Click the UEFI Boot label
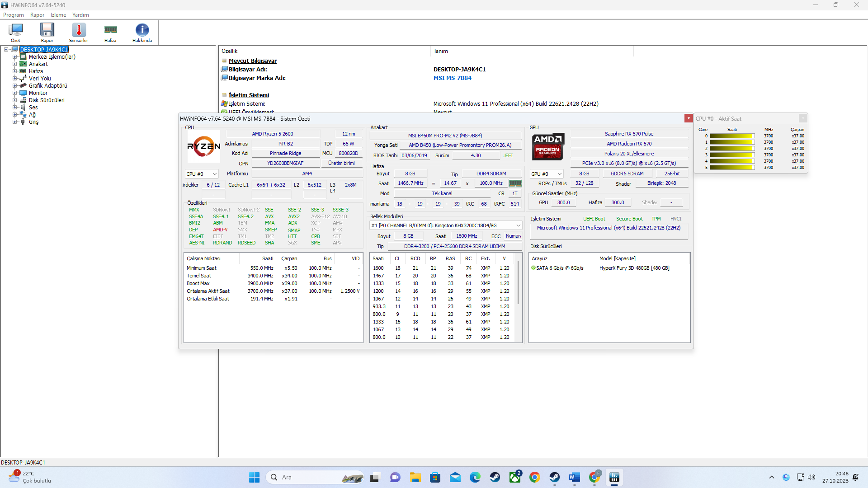Screen dimensions: 868x488 click(594, 219)
